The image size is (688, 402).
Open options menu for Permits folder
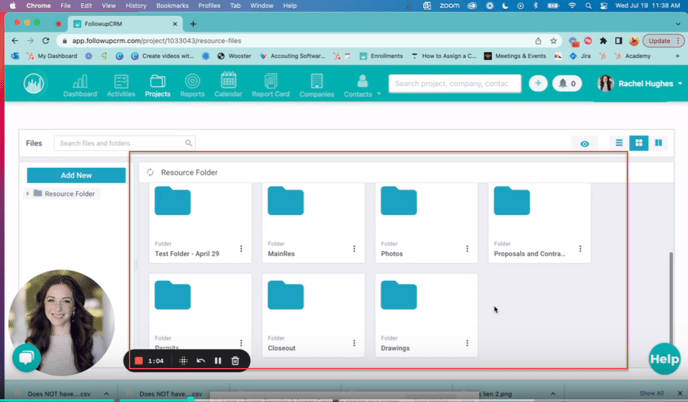pos(241,343)
